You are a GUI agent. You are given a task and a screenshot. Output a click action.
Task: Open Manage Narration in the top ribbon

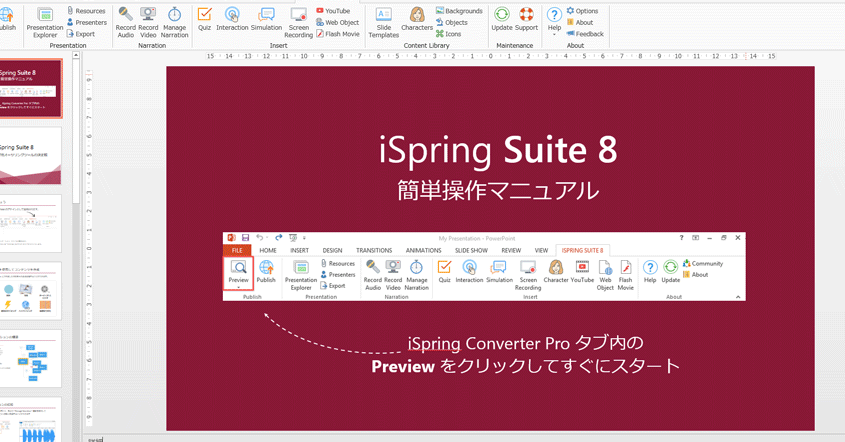(x=175, y=23)
